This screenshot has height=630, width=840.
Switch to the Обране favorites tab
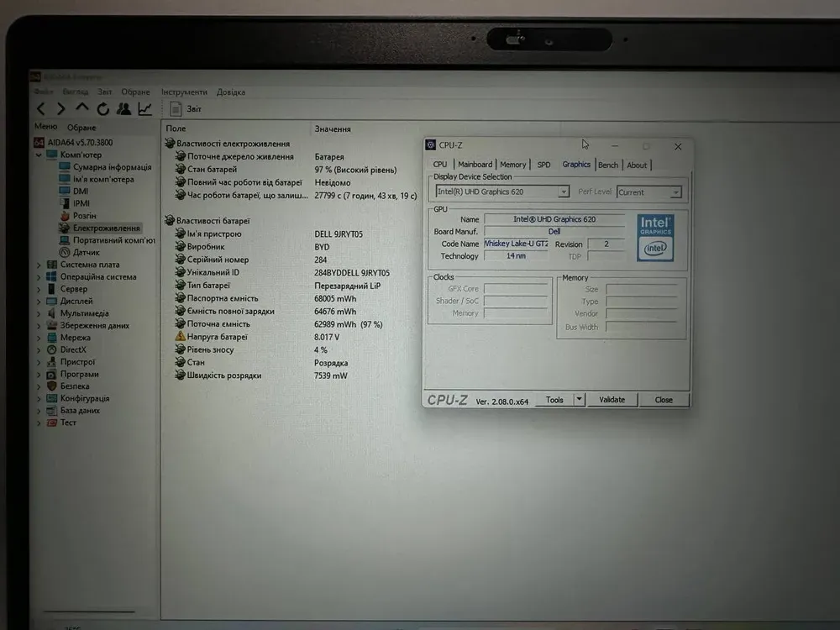tap(81, 128)
